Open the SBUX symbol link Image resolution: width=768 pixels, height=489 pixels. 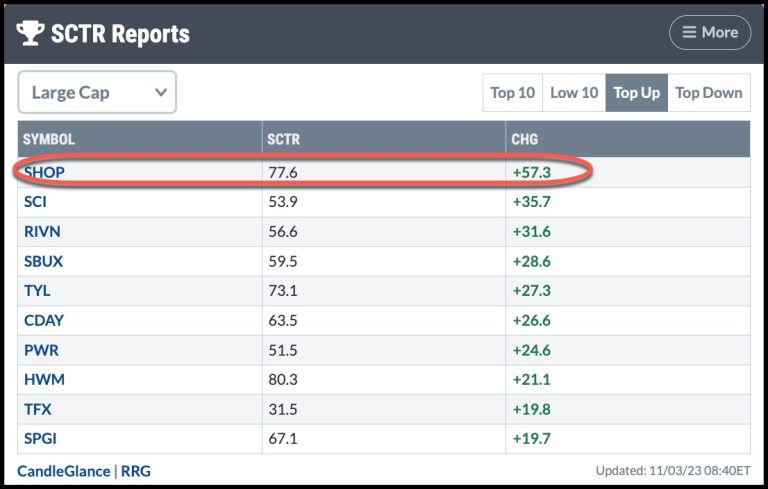point(44,261)
